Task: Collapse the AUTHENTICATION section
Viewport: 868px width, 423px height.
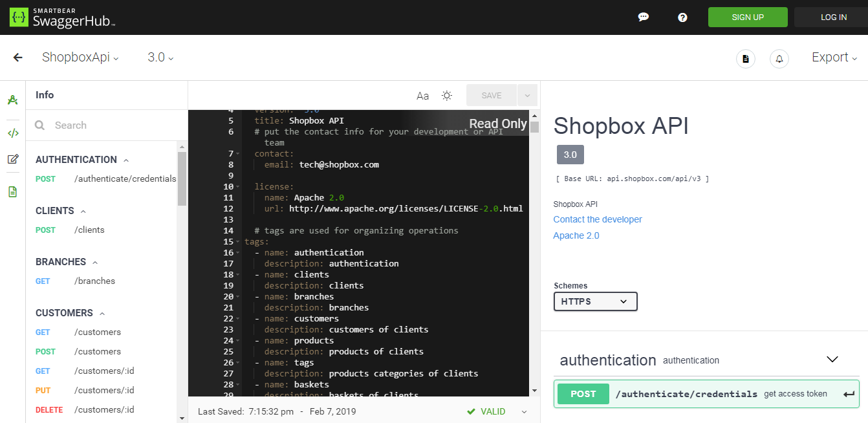Action: click(x=126, y=160)
